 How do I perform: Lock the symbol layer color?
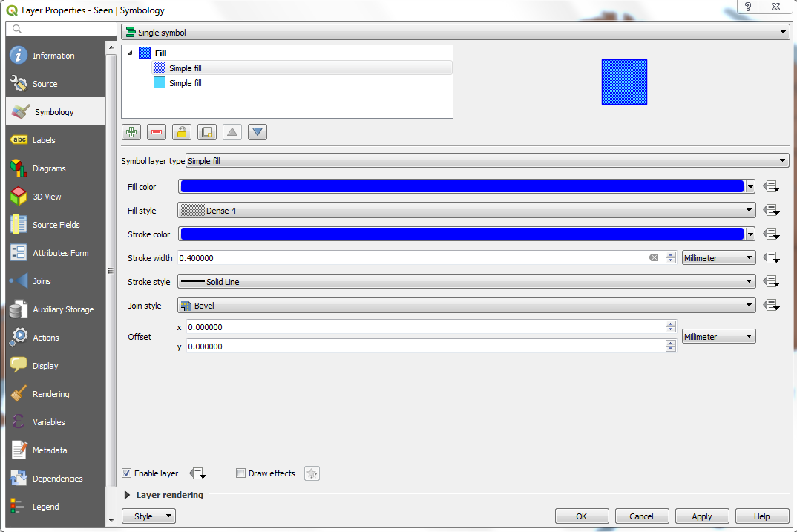(x=181, y=131)
